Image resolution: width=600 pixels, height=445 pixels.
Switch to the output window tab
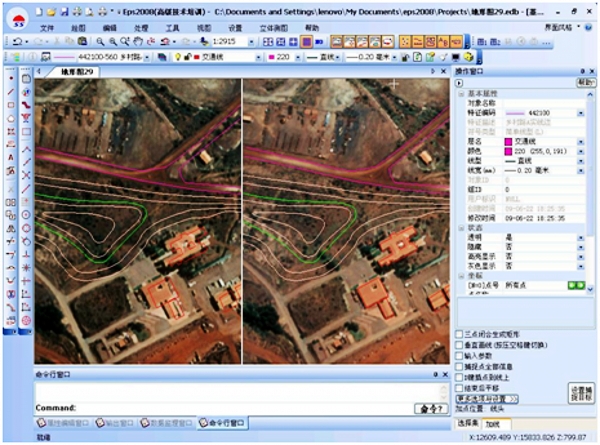tap(115, 423)
